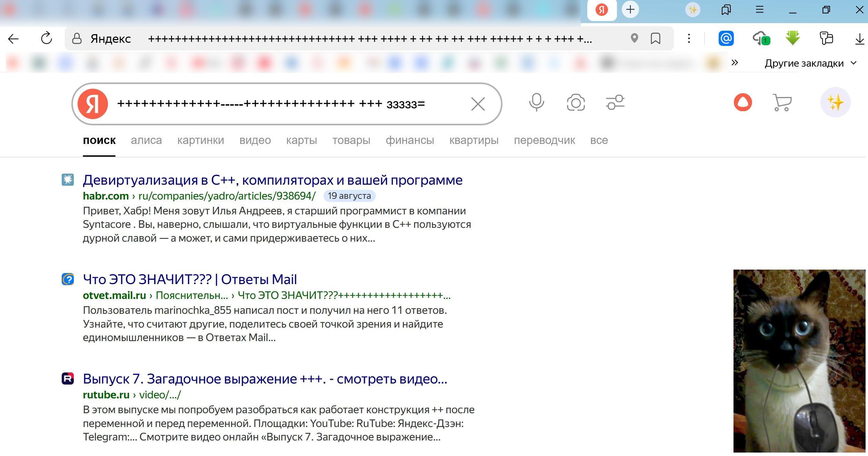This screenshot has height=456, width=868.
Task: Bookmark this page in address bar
Action: click(x=655, y=38)
